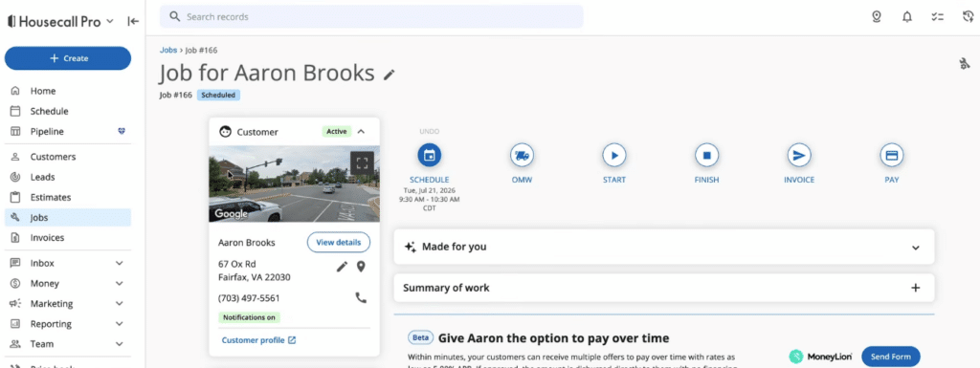
Task: Edit the job title with pencil icon
Action: point(390,75)
